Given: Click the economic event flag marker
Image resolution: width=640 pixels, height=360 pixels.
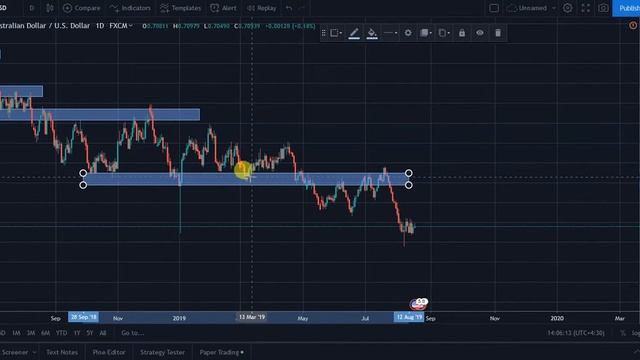Looking at the screenshot, I should [419, 304].
